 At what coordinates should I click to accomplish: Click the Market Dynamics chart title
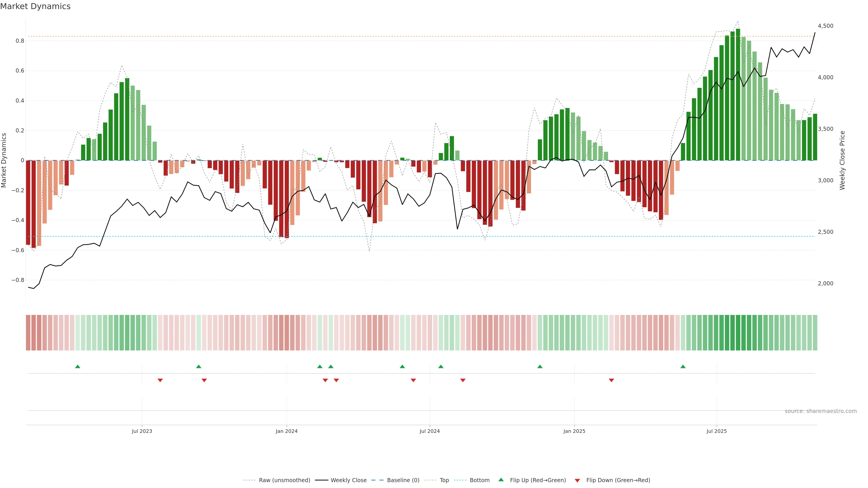pos(35,6)
